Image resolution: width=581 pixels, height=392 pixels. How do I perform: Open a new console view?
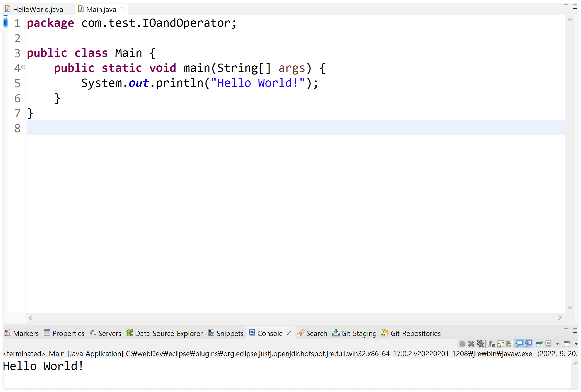coord(567,344)
